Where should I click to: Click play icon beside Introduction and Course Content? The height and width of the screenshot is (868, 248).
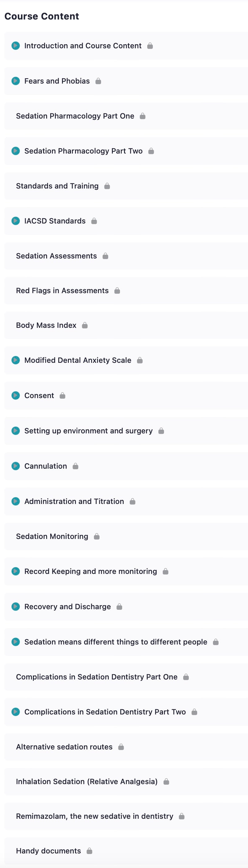click(15, 46)
